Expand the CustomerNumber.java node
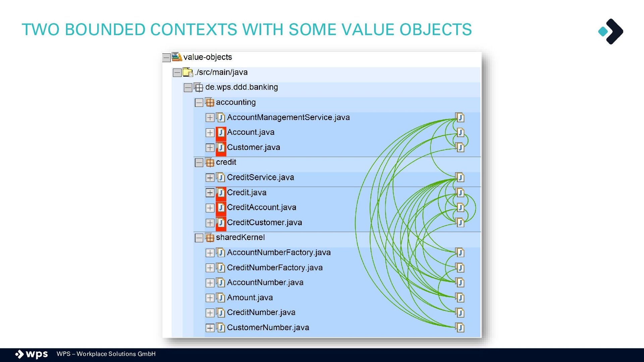Image resolution: width=644 pixels, height=362 pixels. [210, 328]
